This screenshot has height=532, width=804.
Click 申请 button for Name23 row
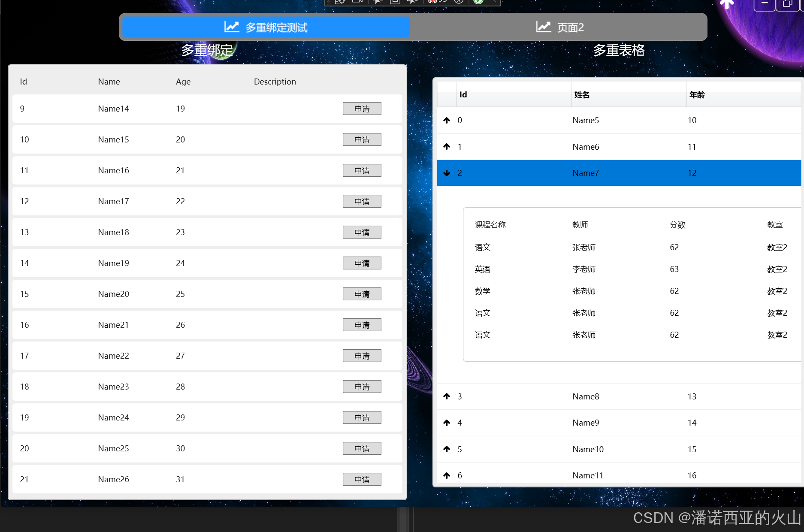(x=362, y=387)
